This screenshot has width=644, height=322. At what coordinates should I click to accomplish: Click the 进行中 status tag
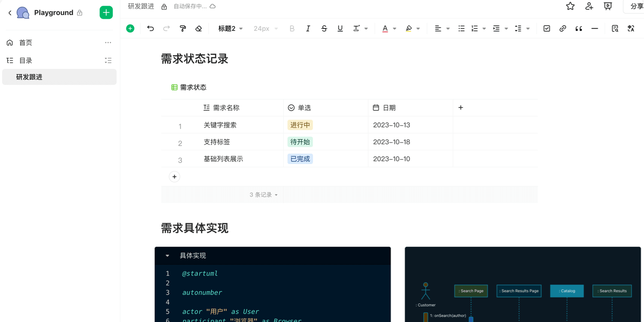pyautogui.click(x=300, y=125)
